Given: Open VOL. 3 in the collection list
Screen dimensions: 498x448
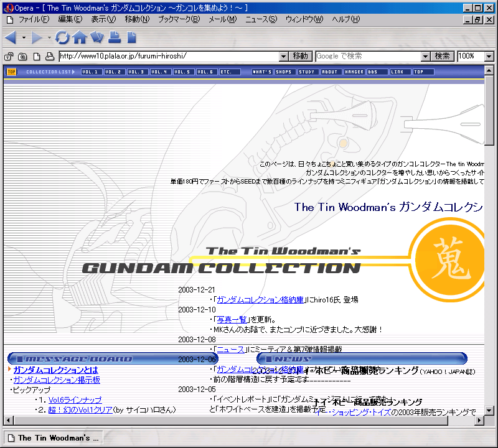Looking at the screenshot, I should [x=138, y=72].
